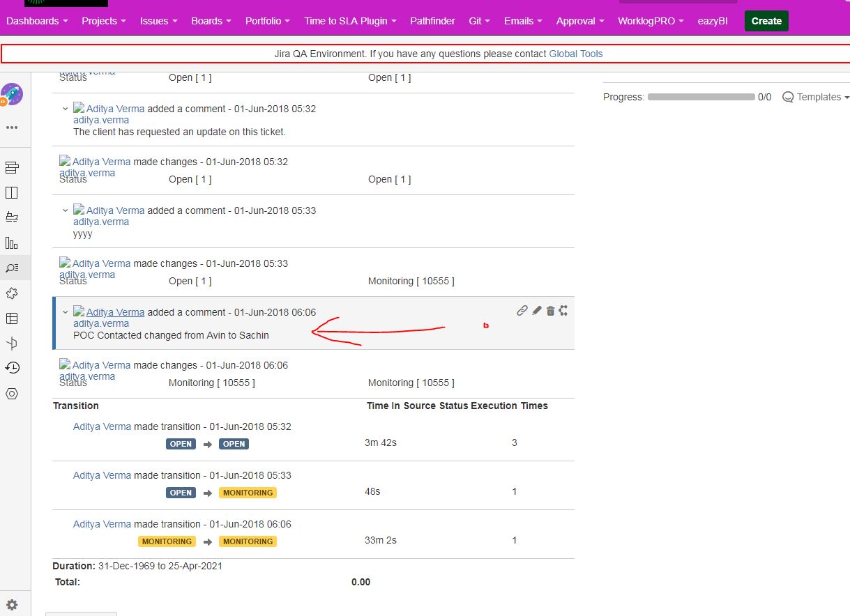Image resolution: width=850 pixels, height=616 pixels.
Task: Click the checklist progress bar
Action: 701,97
